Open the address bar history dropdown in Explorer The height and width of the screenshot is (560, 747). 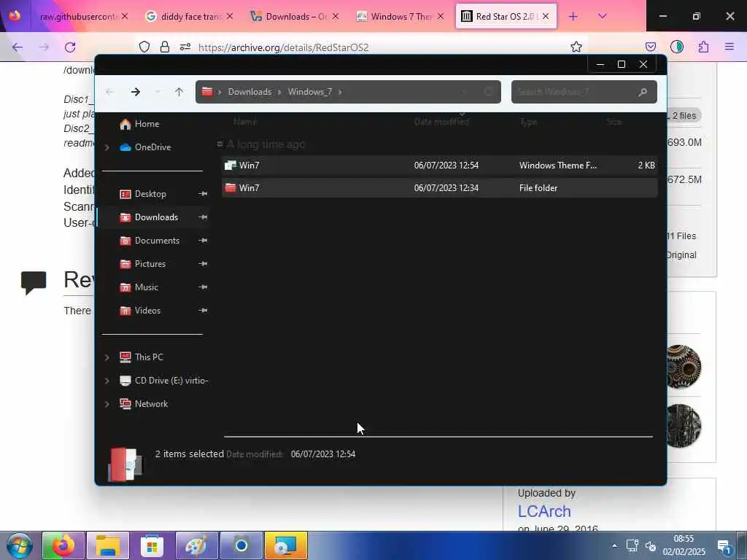tap(465, 92)
